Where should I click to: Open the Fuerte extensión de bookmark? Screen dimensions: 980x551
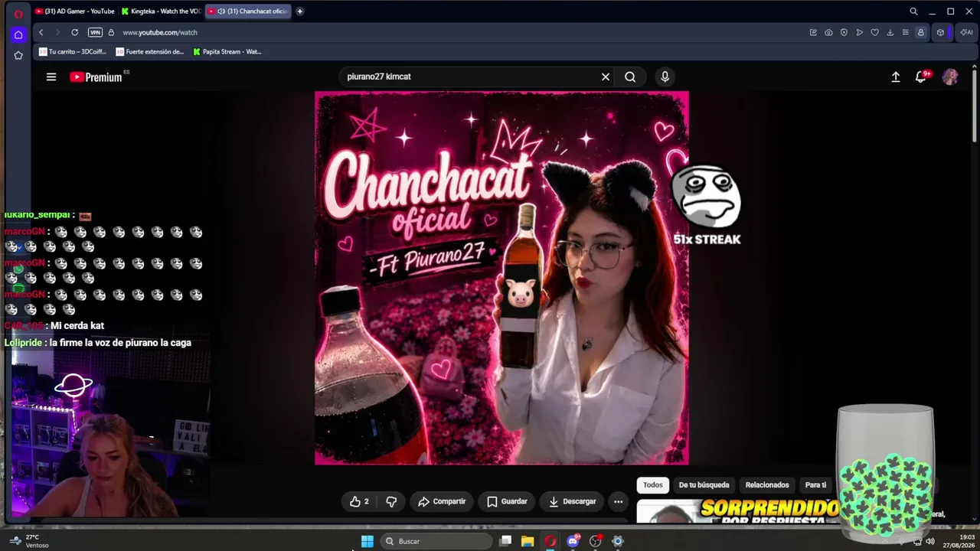pos(150,52)
